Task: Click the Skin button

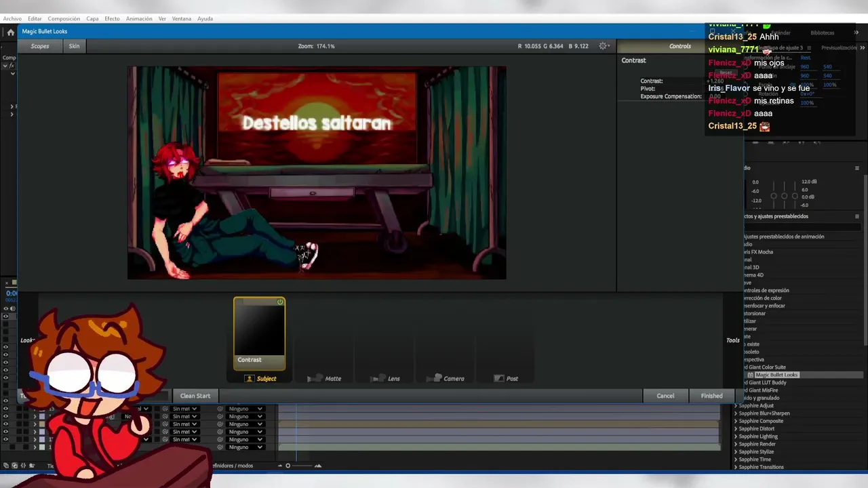Action: 74,46
